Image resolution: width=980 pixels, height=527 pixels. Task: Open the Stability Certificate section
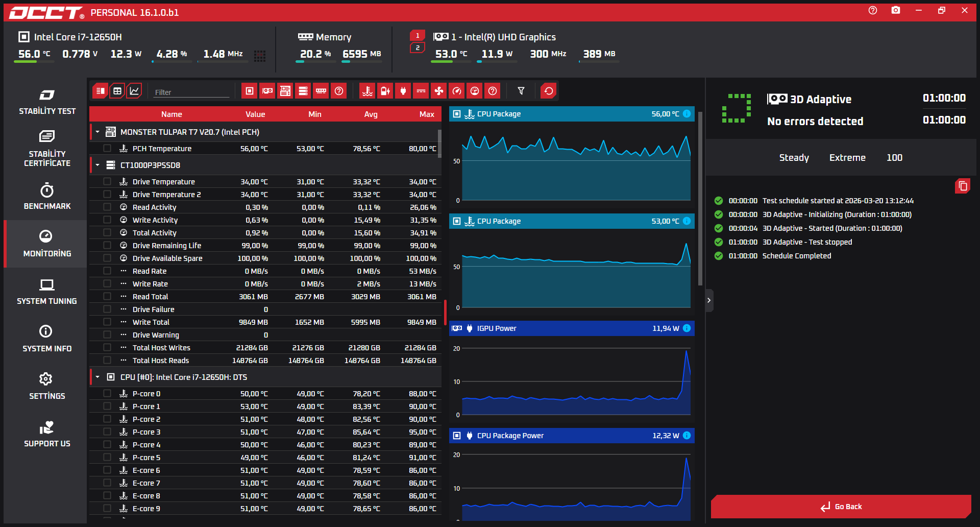coord(47,149)
